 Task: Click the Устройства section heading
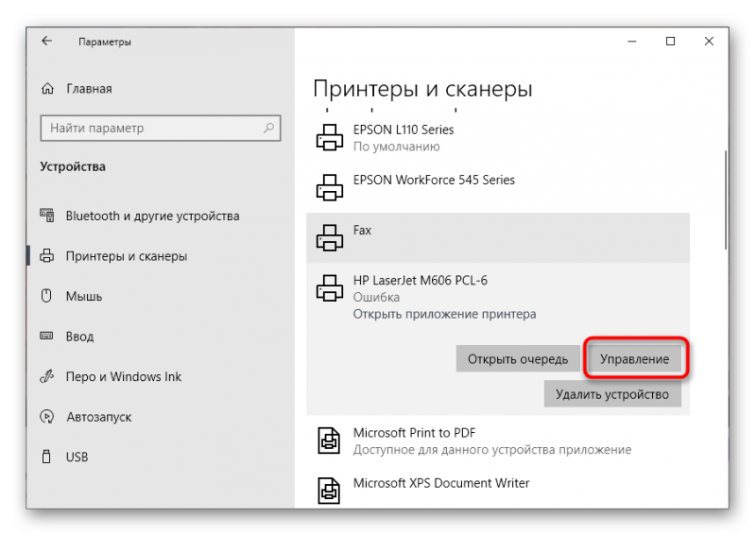coord(73,166)
